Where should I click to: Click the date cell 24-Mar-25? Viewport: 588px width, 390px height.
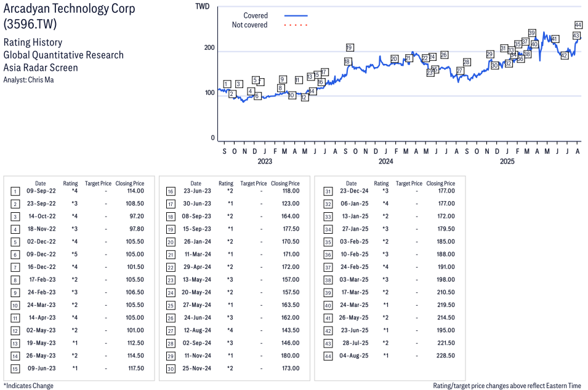pos(354,305)
